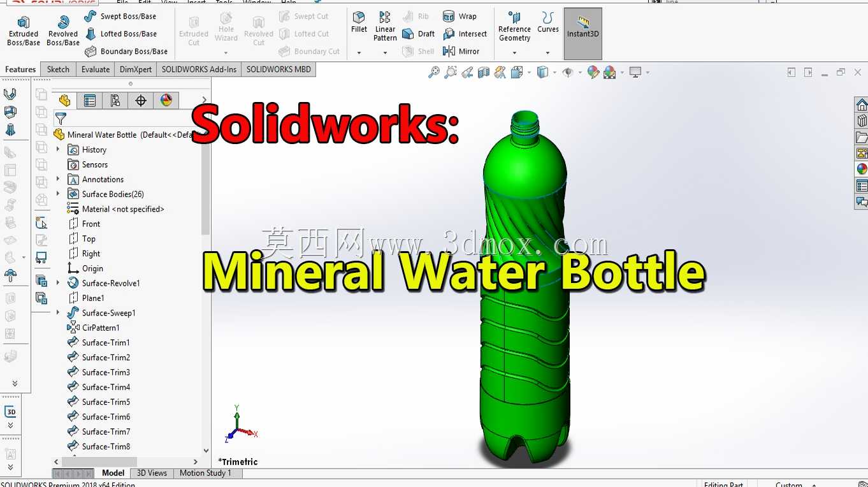868x487 pixels.
Task: Select Origin in the feature tree
Action: pyautogui.click(x=85, y=268)
